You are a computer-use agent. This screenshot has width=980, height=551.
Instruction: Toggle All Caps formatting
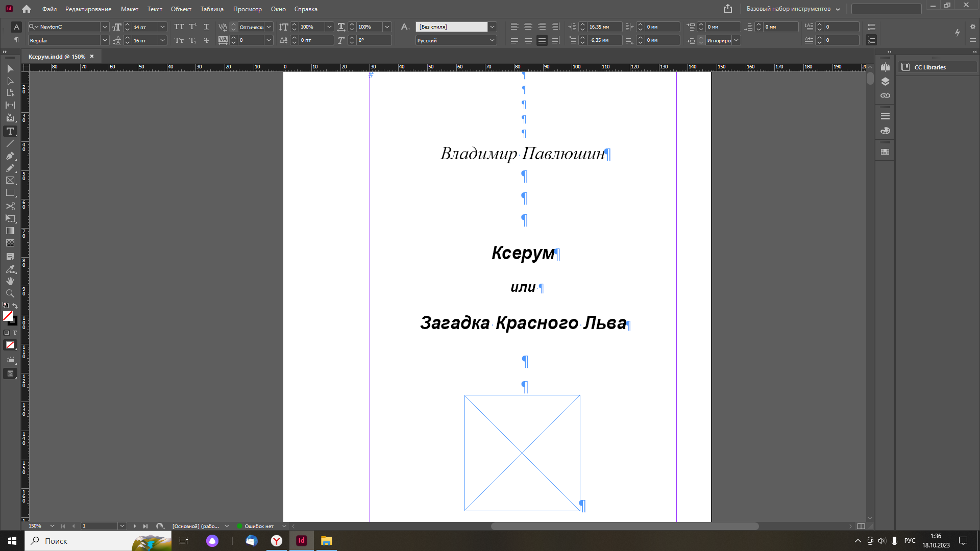click(179, 27)
